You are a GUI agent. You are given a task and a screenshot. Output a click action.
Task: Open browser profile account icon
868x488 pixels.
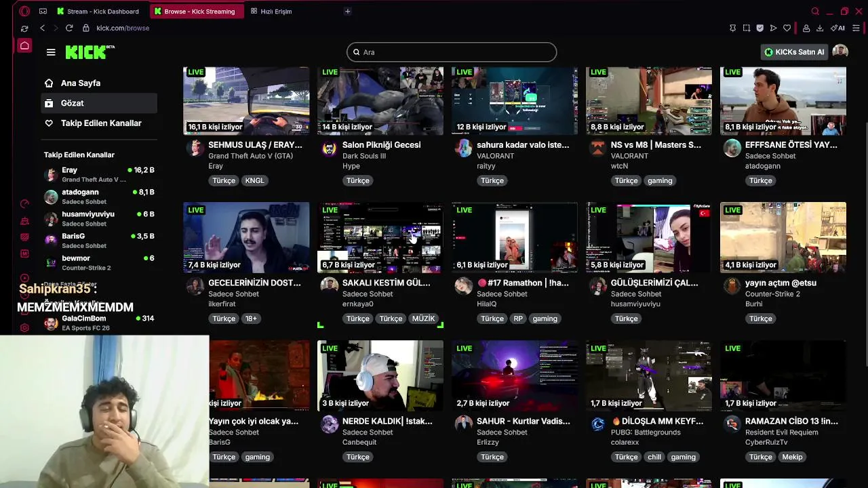[x=806, y=28]
